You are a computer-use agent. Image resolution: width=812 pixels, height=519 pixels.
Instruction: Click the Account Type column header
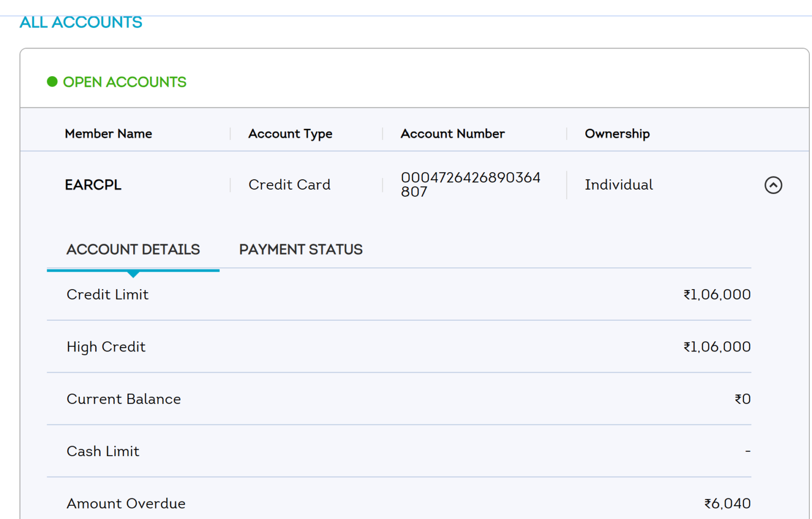(x=290, y=134)
